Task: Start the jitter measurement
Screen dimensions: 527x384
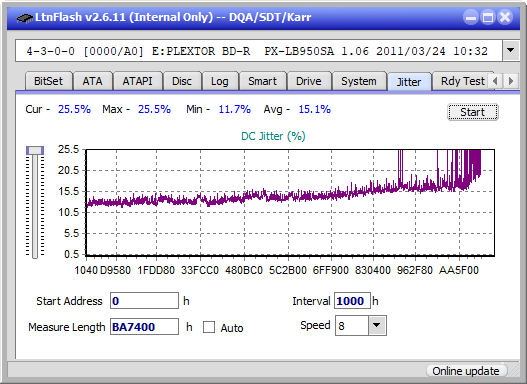Action: coord(473,112)
